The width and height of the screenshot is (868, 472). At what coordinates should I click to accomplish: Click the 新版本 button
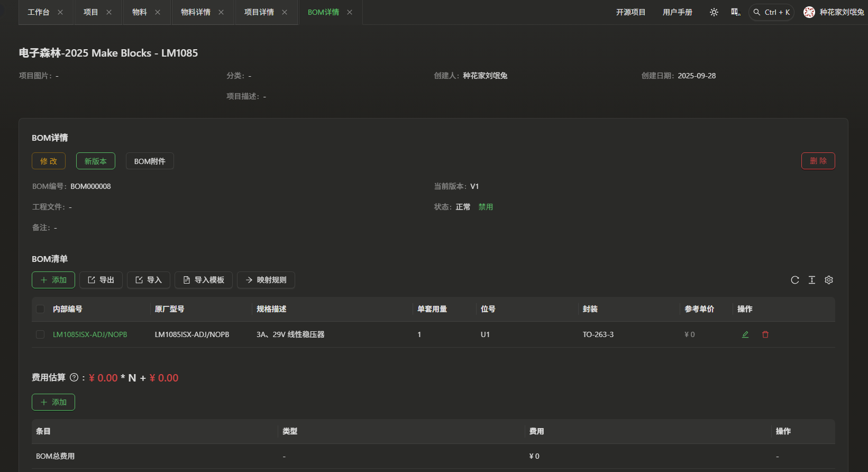95,161
